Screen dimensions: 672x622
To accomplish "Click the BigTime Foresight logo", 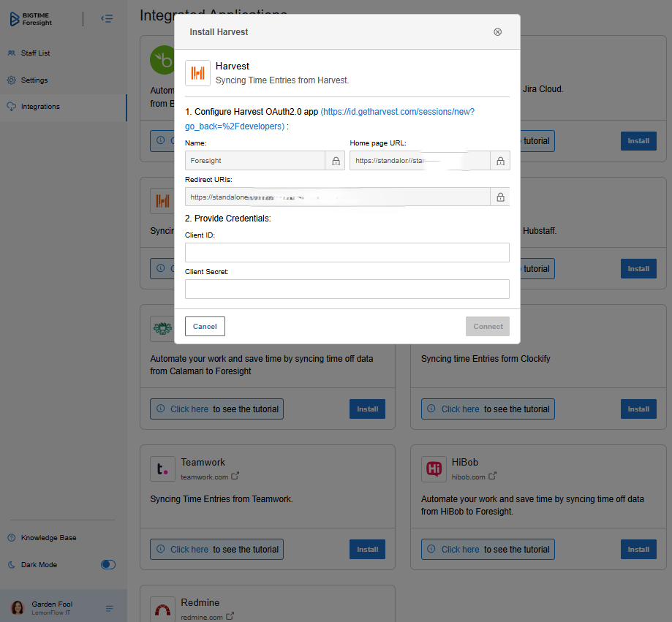I will pos(31,19).
